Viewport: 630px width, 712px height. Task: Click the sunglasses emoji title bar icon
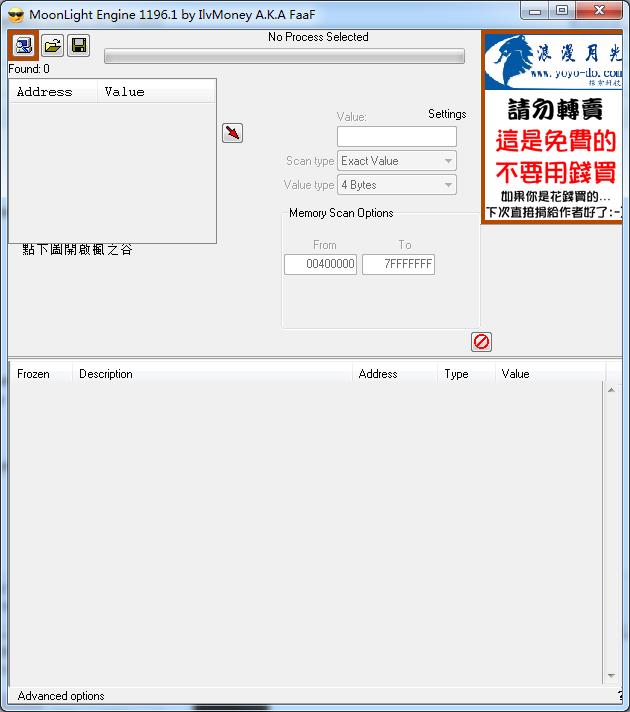point(16,15)
